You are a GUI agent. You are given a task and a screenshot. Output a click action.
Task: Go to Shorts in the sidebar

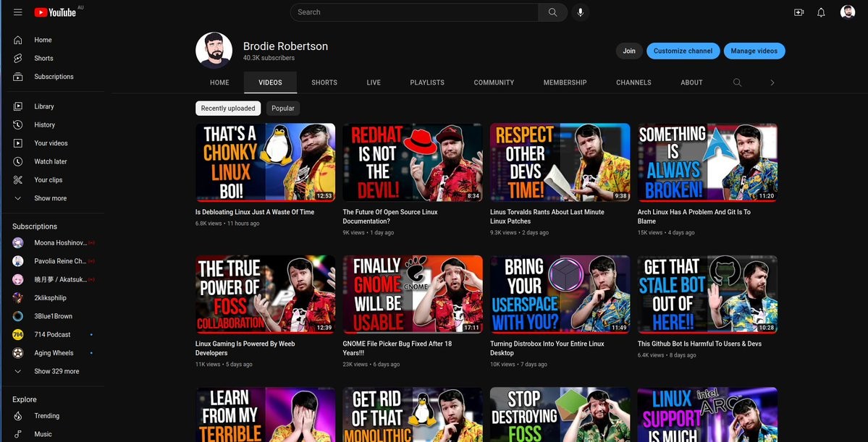[x=43, y=59]
